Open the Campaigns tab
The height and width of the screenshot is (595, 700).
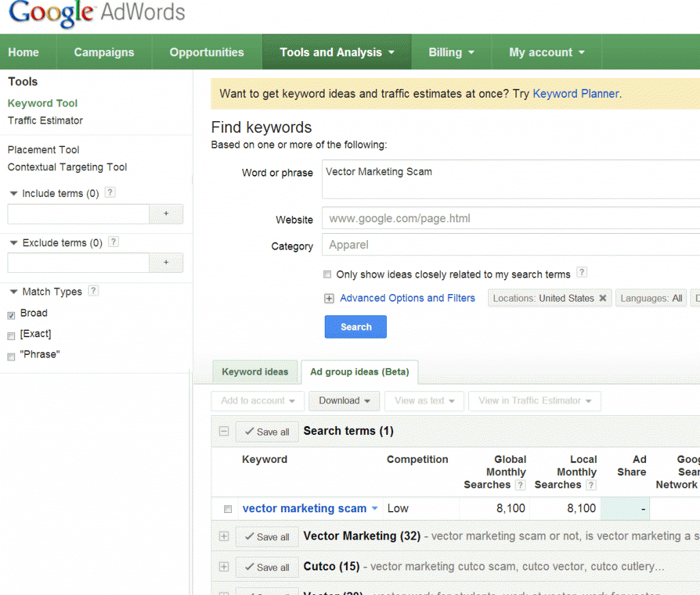pyautogui.click(x=104, y=53)
